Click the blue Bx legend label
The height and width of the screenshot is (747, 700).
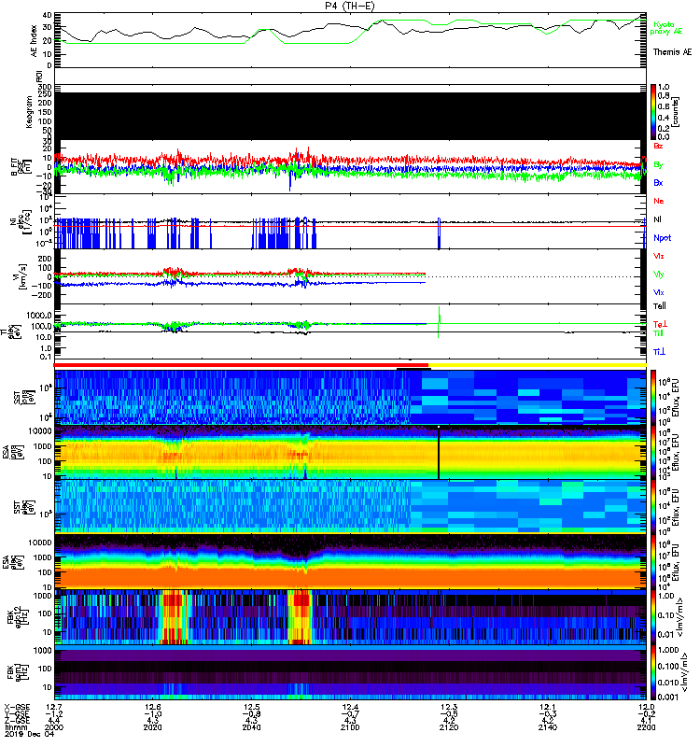658,182
